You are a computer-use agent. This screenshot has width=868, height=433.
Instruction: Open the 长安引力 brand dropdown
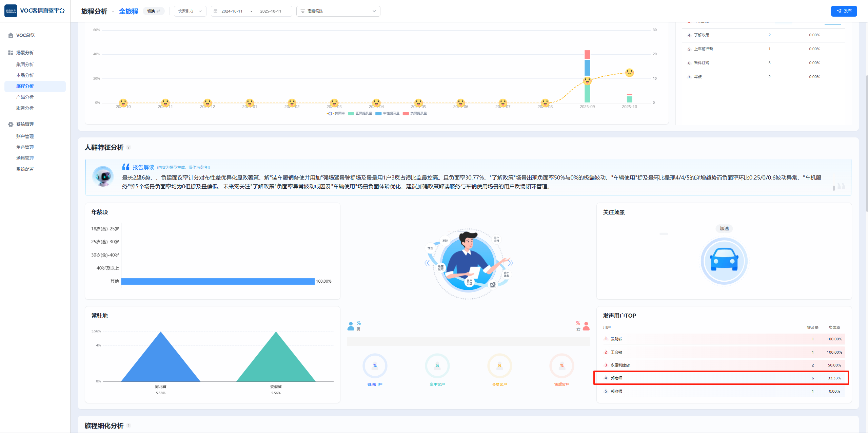(x=190, y=11)
